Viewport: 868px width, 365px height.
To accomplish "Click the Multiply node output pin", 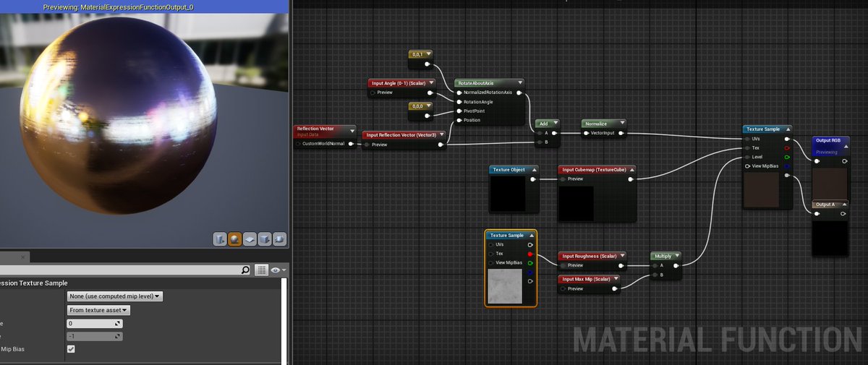I will coord(676,265).
